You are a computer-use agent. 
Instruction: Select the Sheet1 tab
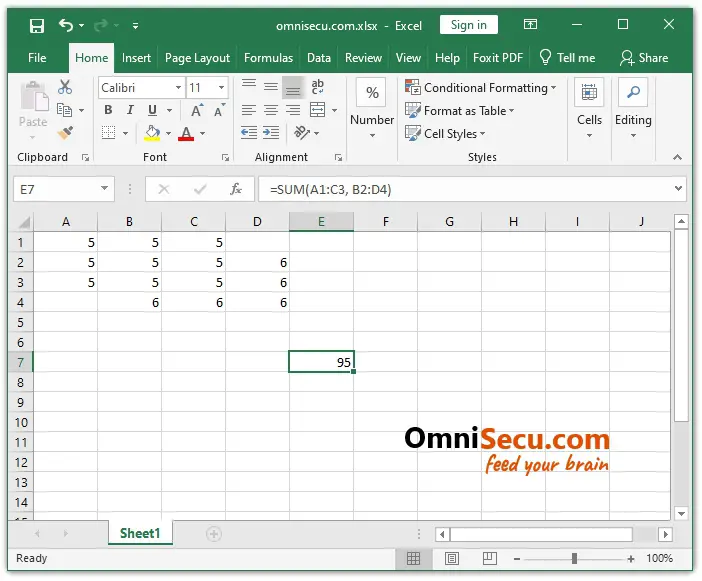tap(140, 533)
